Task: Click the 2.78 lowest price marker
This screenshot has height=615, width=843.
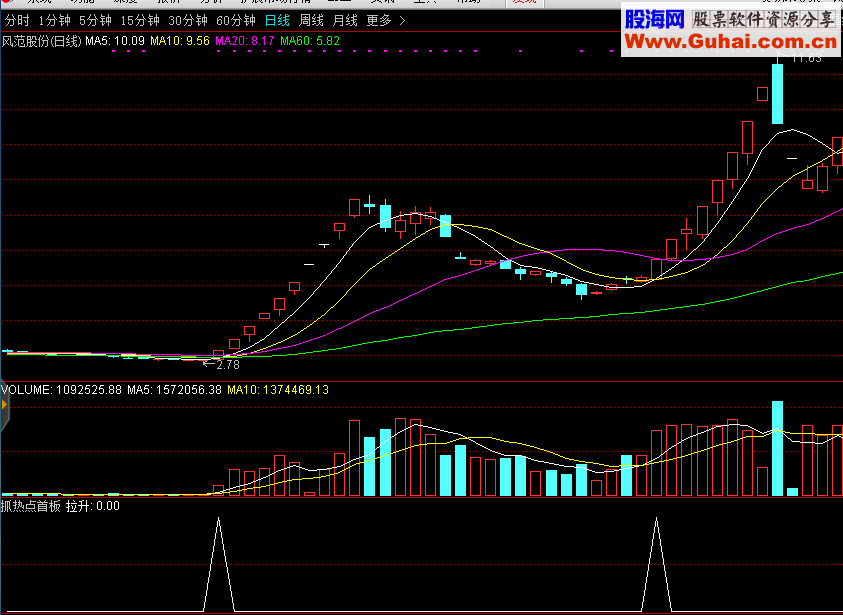Action: click(x=221, y=364)
